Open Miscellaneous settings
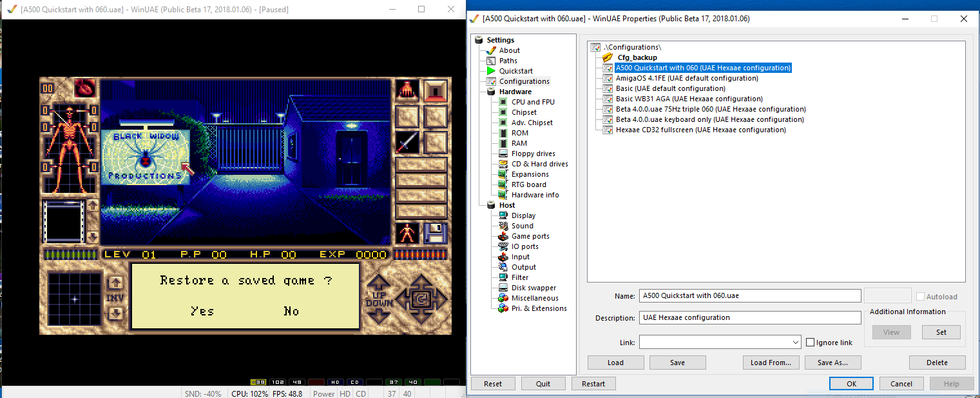 (x=535, y=298)
